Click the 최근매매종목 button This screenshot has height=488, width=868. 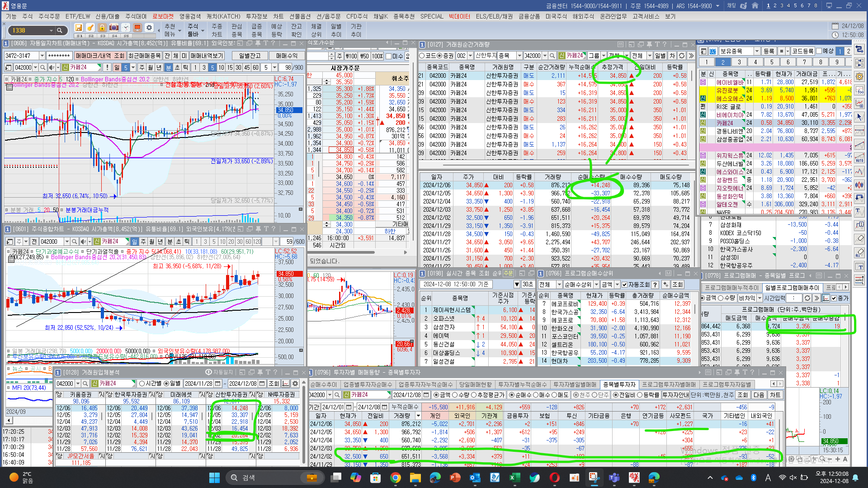click(144, 56)
